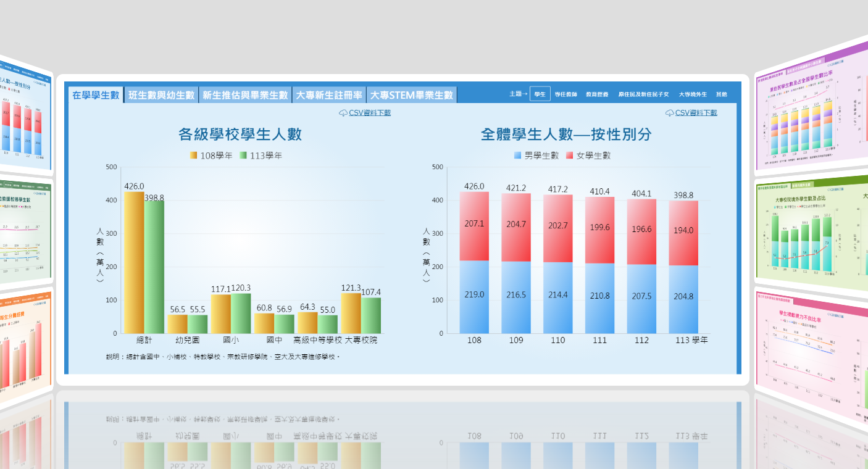The image size is (868, 469).
Task: Select the 在學學生數 tab
Action: [96, 95]
